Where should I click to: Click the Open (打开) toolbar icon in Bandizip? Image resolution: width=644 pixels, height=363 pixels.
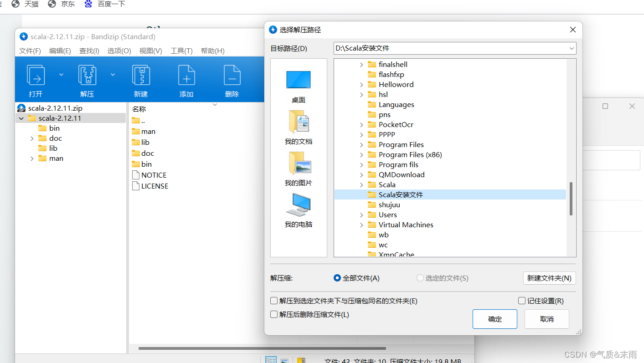click(36, 75)
